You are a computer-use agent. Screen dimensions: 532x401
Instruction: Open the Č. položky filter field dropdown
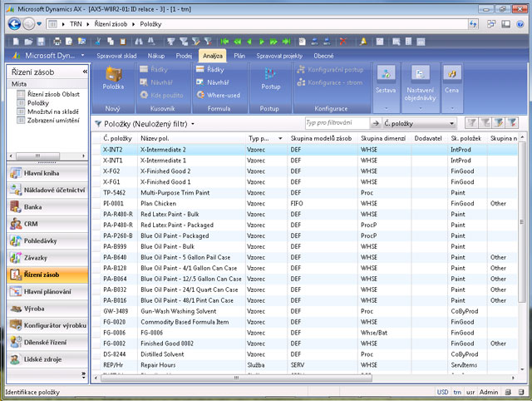click(451, 124)
